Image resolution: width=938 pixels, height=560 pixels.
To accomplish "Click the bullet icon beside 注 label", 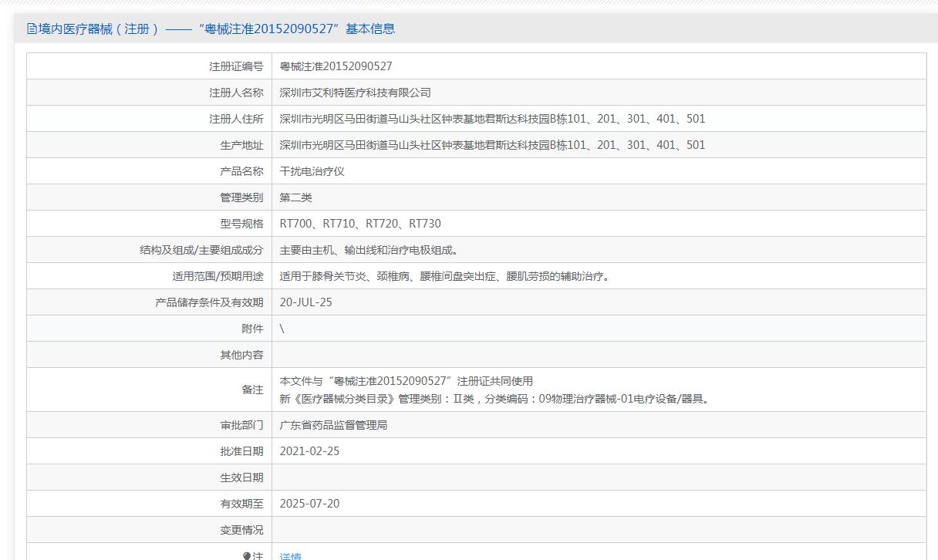I will pyautogui.click(x=247, y=555).
